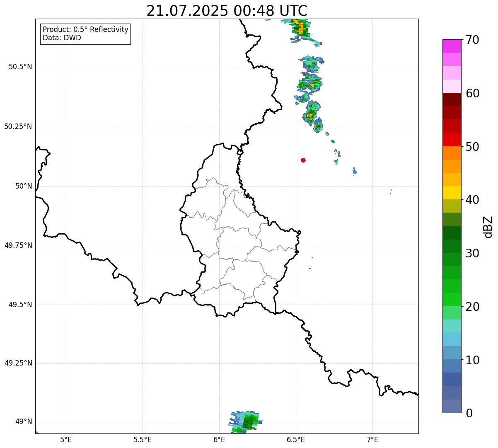Click the longitude label 5°E

(66, 439)
